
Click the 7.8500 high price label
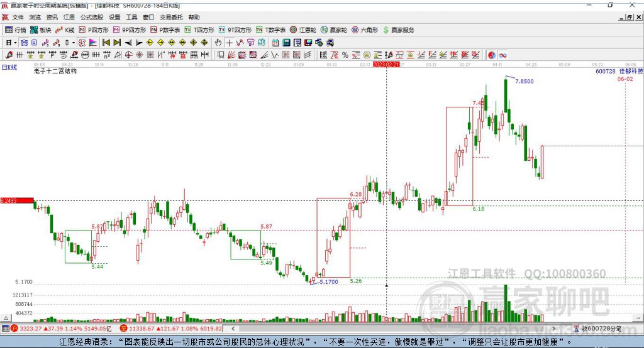tap(525, 81)
